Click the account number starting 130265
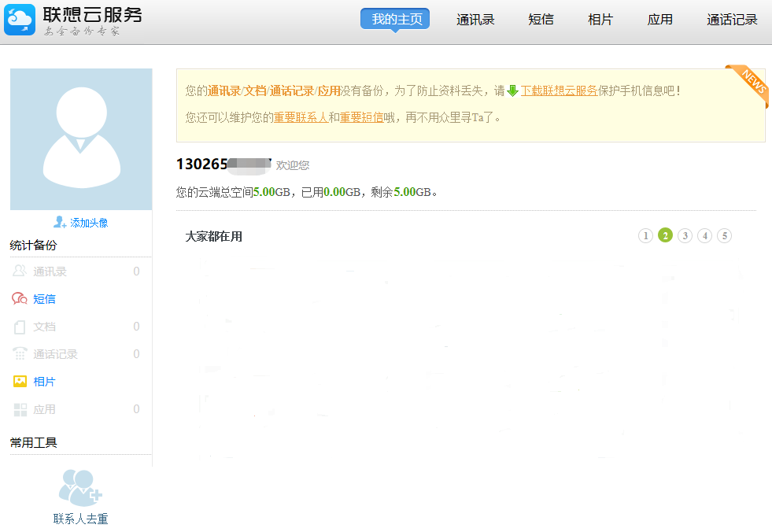This screenshot has height=532, width=772. [x=224, y=164]
